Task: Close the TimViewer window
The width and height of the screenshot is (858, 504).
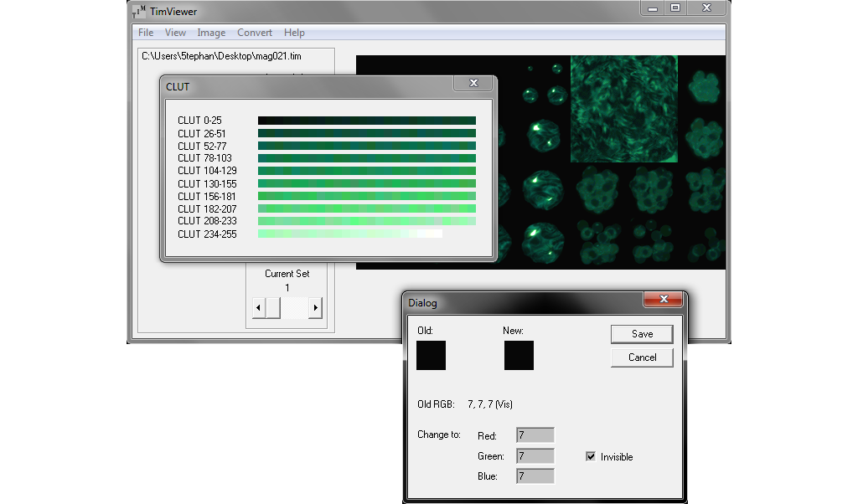Action: (706, 8)
